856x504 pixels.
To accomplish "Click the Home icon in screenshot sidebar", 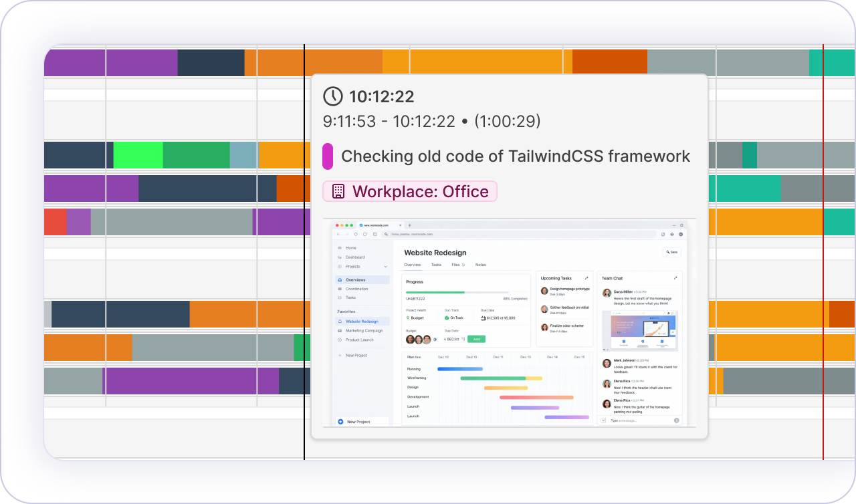I will point(340,248).
